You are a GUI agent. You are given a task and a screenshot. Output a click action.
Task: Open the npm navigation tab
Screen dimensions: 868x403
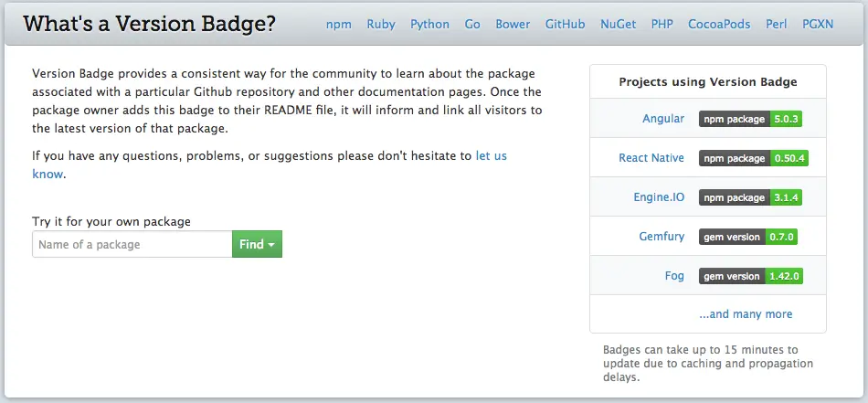click(x=339, y=24)
